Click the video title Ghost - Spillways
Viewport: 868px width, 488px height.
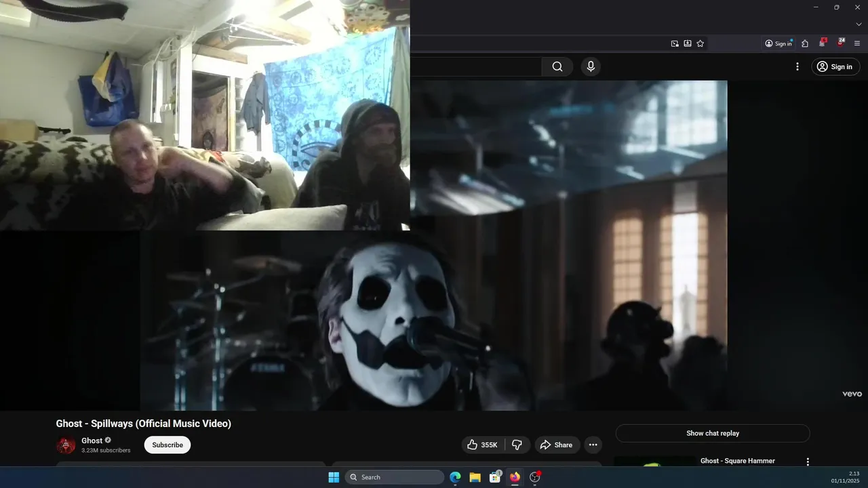(x=144, y=424)
